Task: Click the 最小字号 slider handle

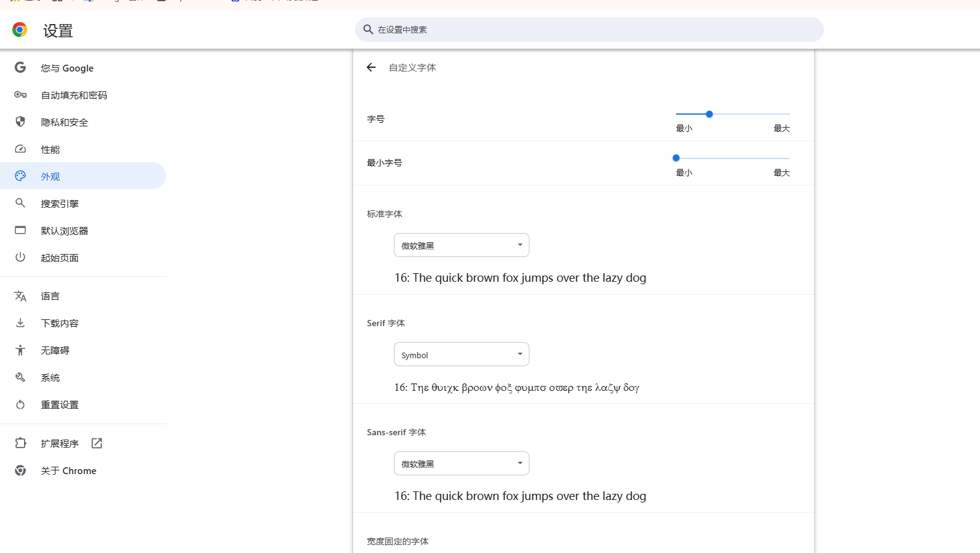Action: tap(676, 158)
